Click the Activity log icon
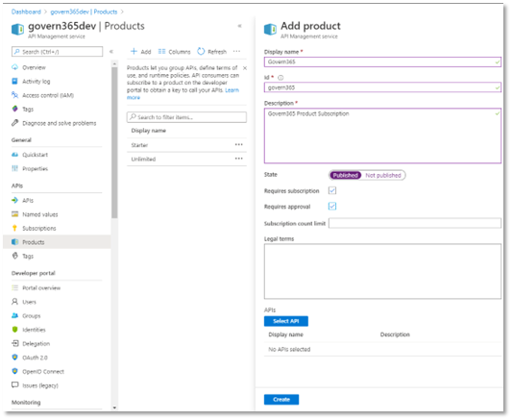 coord(14,81)
